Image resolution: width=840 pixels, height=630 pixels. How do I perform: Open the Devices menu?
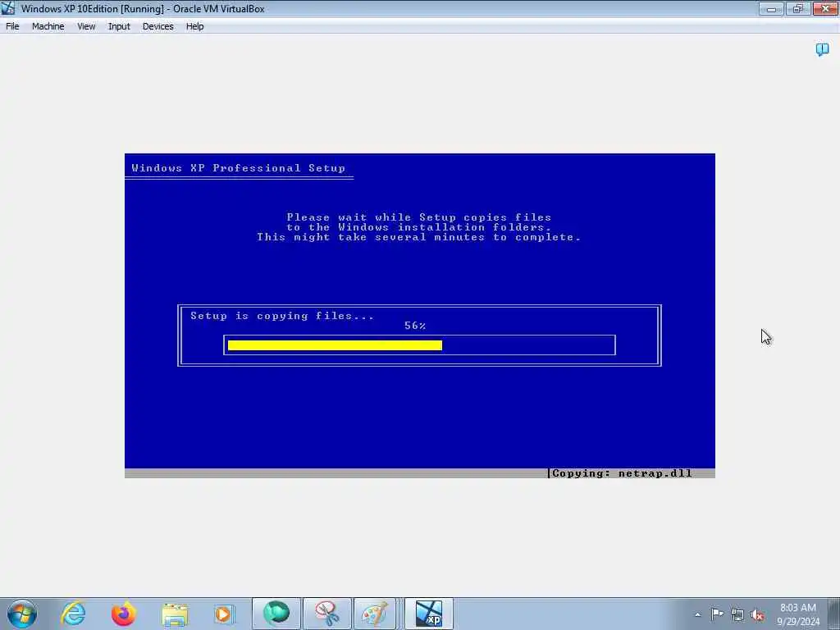[x=157, y=26]
